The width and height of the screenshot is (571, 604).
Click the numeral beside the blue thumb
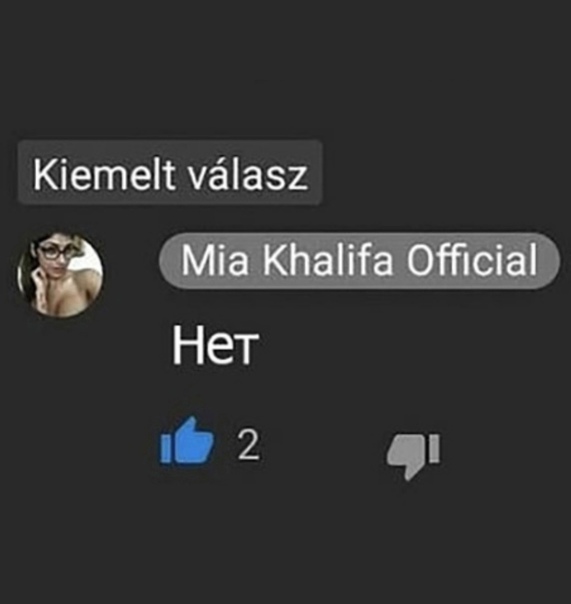[249, 445]
